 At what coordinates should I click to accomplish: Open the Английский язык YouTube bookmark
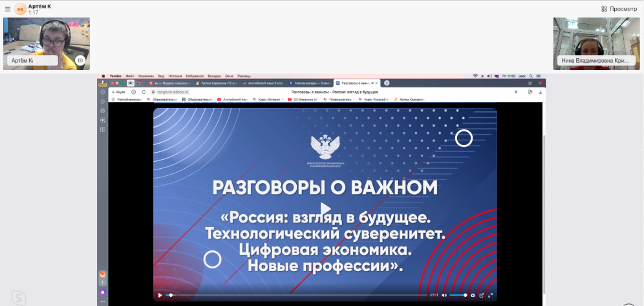[233, 100]
